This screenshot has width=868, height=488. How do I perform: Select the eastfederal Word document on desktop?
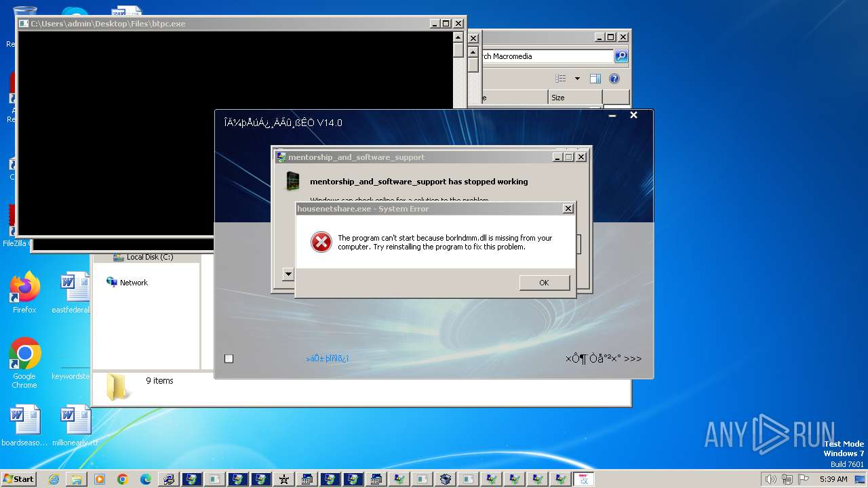(71, 293)
